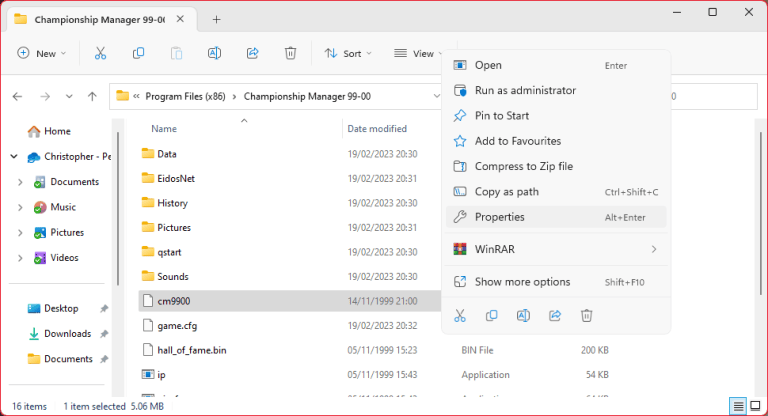Select Add to Favourites

[x=556, y=141]
